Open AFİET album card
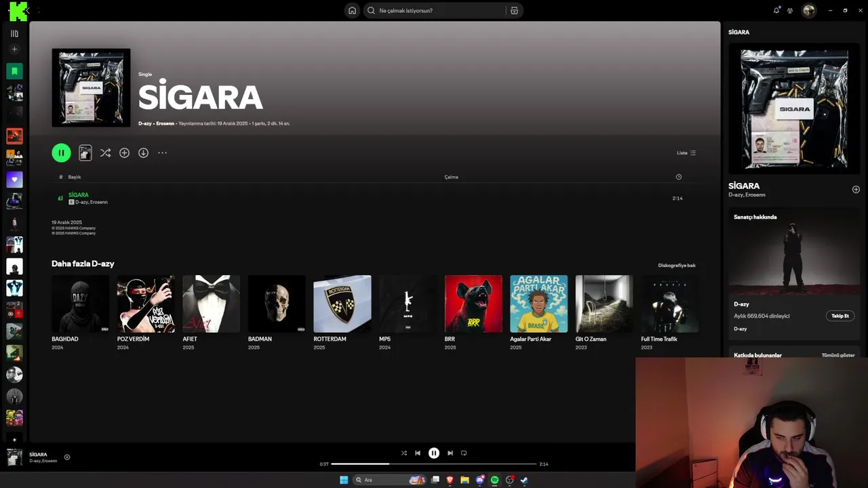Viewport: 868px width, 488px height. click(211, 312)
